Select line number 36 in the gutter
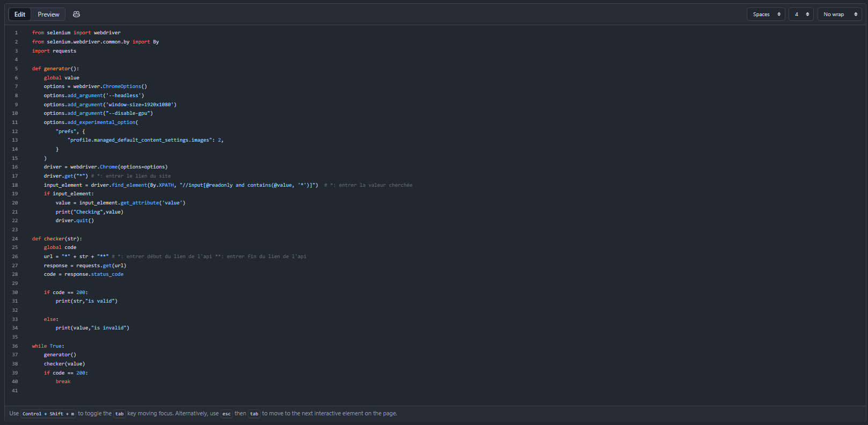This screenshot has height=425, width=868. [x=15, y=346]
